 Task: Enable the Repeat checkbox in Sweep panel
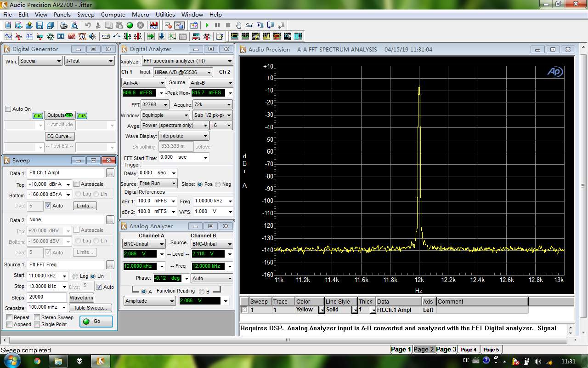click(x=10, y=317)
